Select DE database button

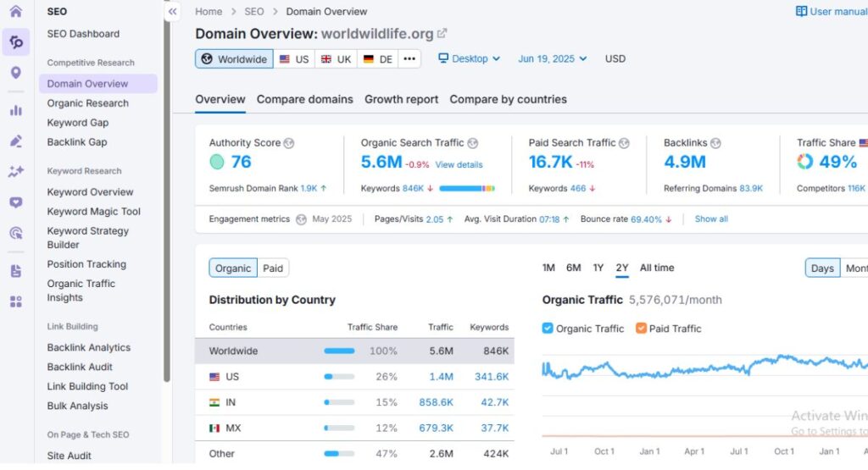pos(378,59)
